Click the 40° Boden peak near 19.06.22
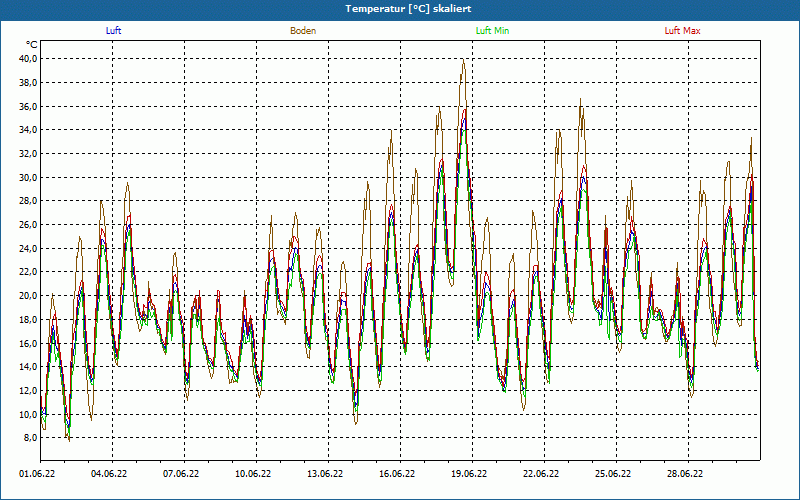Screen dimensions: 800x500 (463, 60)
